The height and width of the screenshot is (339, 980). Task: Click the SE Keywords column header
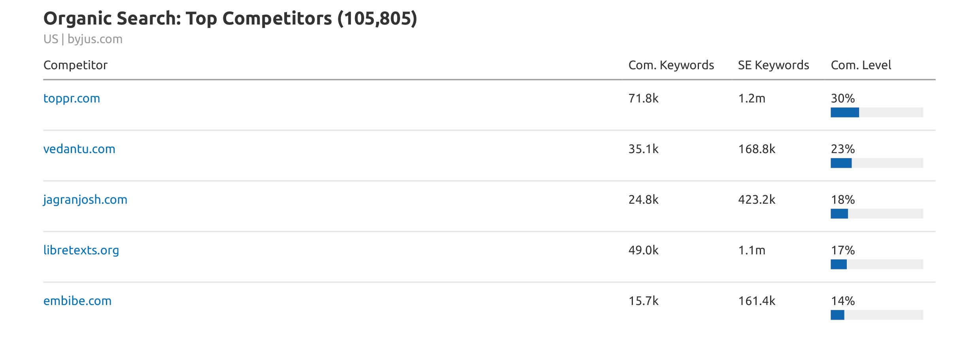(x=773, y=65)
